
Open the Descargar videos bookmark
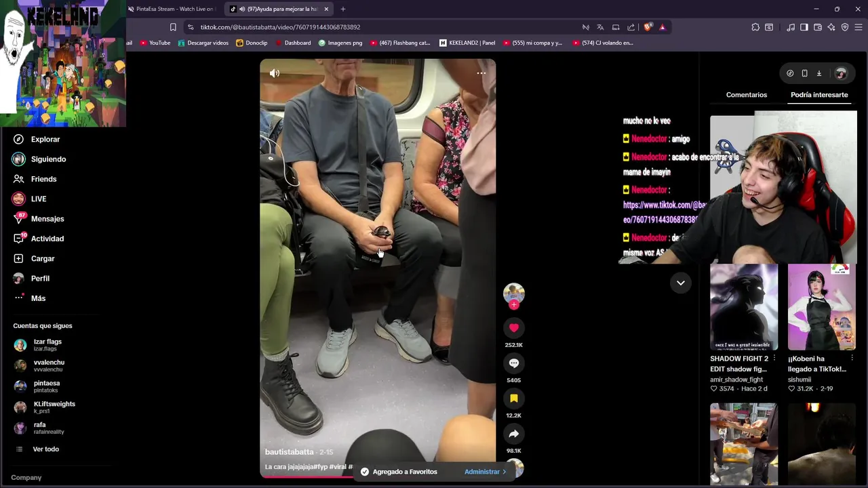tap(203, 43)
